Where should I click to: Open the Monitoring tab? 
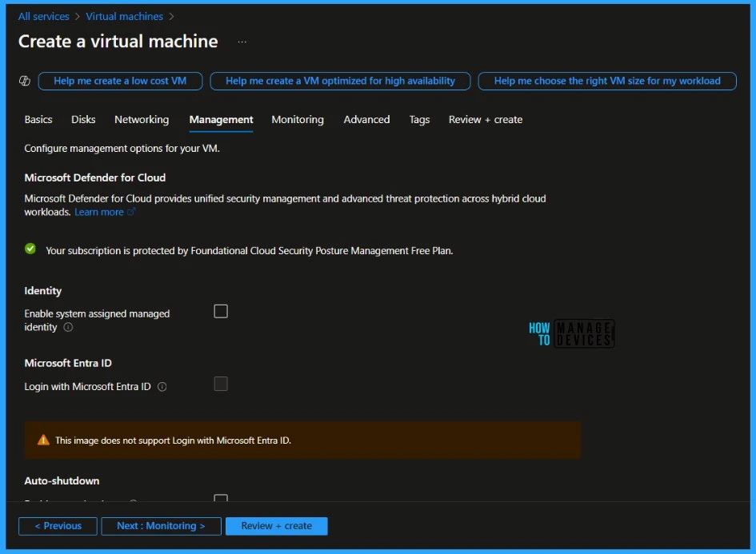click(298, 119)
